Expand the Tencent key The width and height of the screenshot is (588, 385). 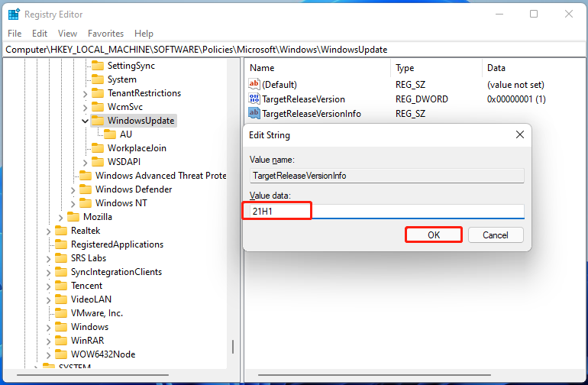pyautogui.click(x=48, y=286)
